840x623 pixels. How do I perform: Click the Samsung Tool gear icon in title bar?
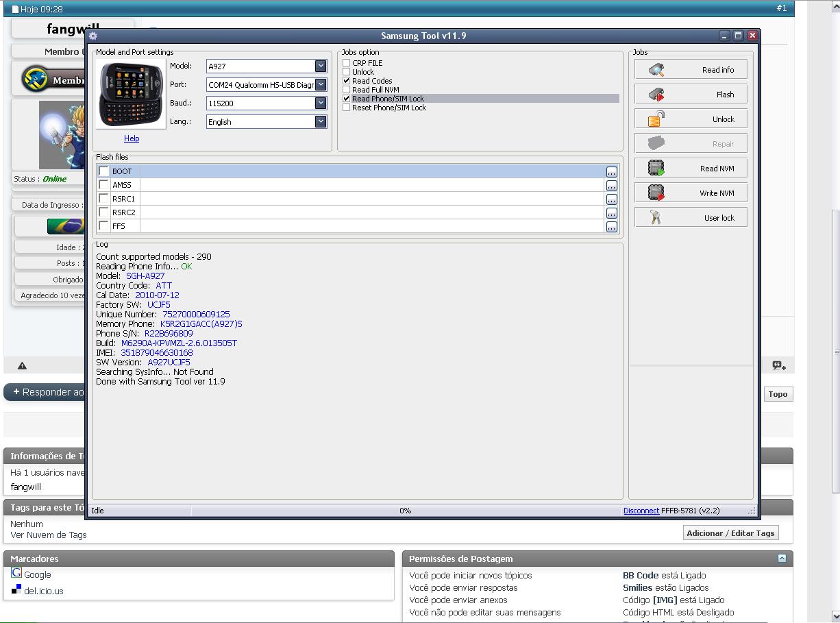pos(93,36)
